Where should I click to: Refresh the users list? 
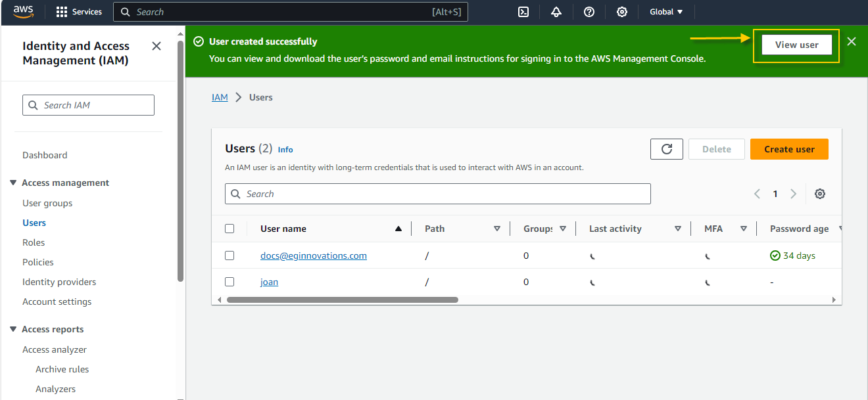tap(667, 149)
